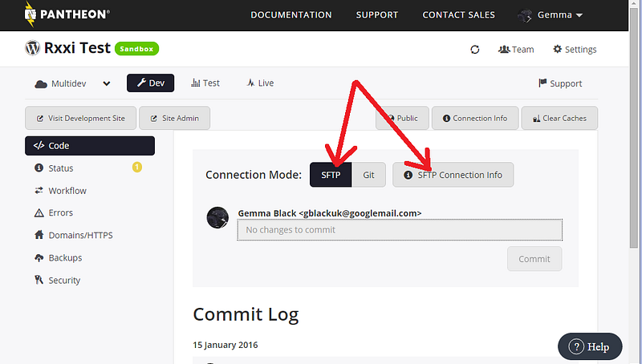Open DOCUMENTATION in top navigation
The width and height of the screenshot is (642, 364).
(291, 14)
